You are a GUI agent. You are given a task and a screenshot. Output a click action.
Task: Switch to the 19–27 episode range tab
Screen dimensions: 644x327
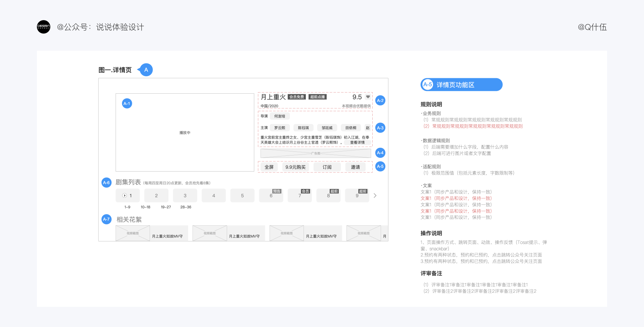166,207
